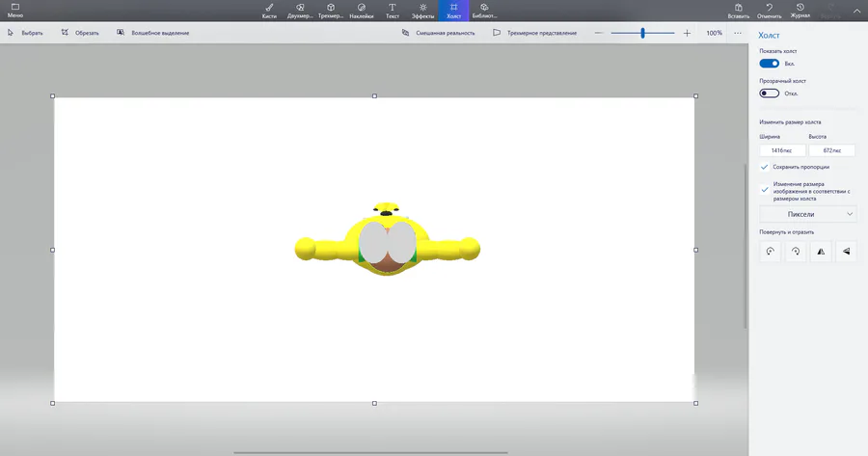Click the bottom-right canvas resize handle
This screenshot has width=868, height=456.
695,403
